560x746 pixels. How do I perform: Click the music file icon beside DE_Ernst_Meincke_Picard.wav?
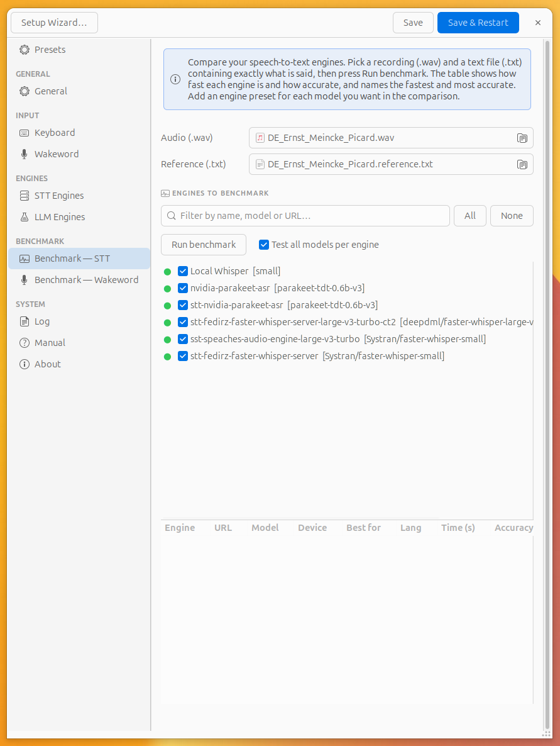[260, 138]
